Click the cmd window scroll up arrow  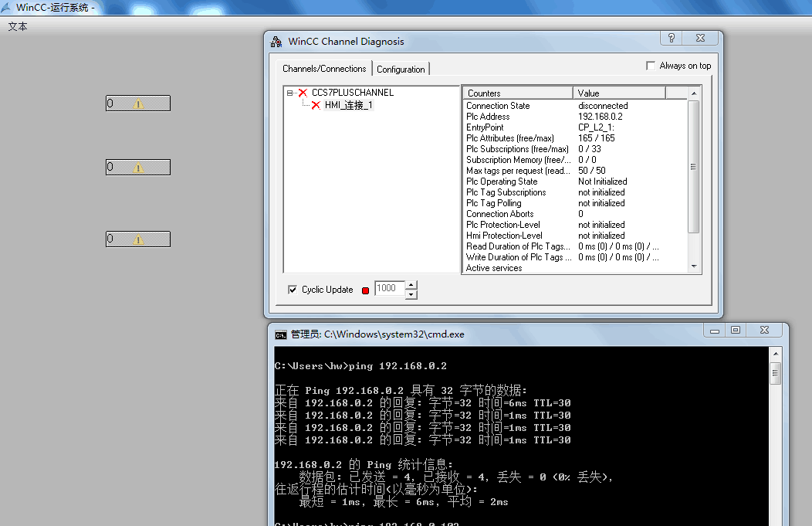click(775, 354)
